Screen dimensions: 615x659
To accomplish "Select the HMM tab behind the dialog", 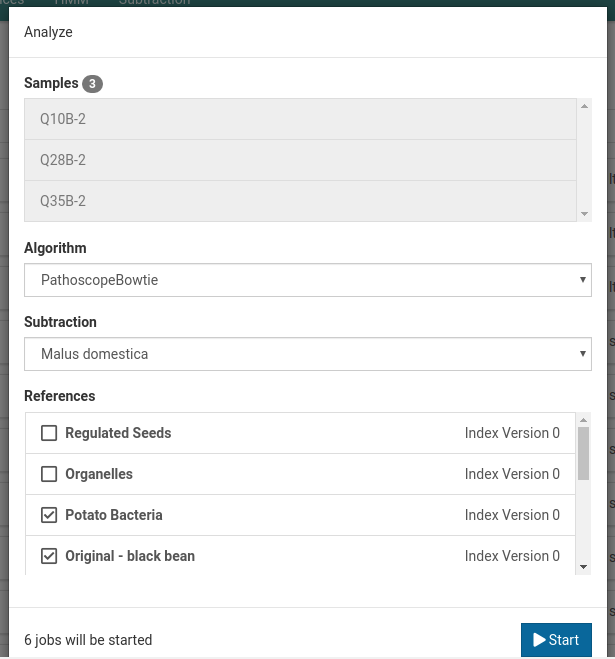I will [x=71, y=3].
